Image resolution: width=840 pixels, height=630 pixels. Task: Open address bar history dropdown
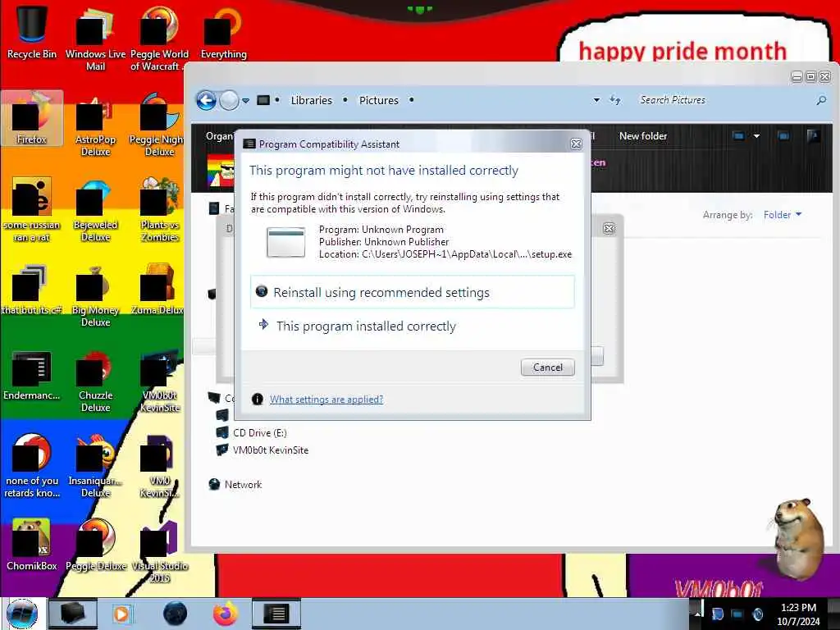pos(596,100)
